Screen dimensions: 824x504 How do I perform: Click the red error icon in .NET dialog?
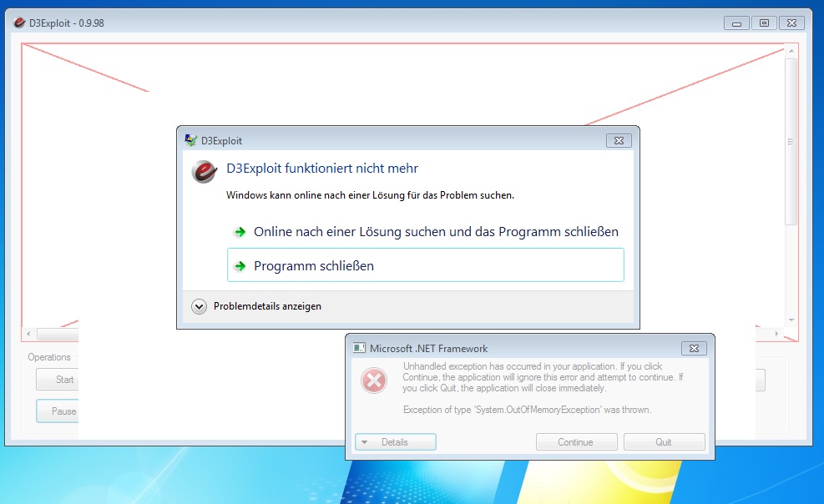(374, 381)
